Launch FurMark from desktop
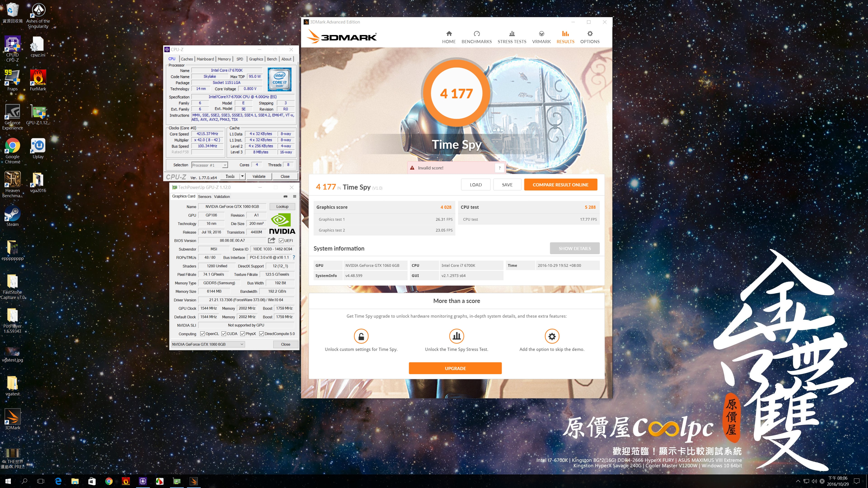Viewport: 868px width, 488px height. (x=38, y=80)
